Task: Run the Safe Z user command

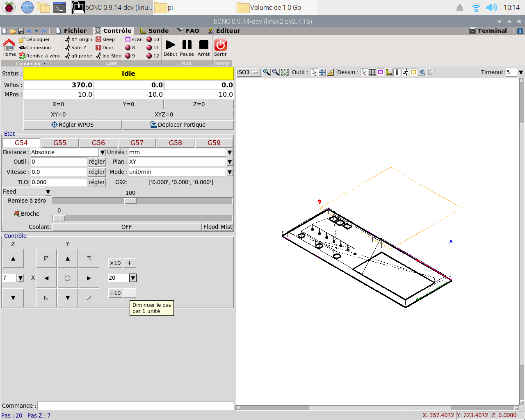Action: tap(75, 48)
